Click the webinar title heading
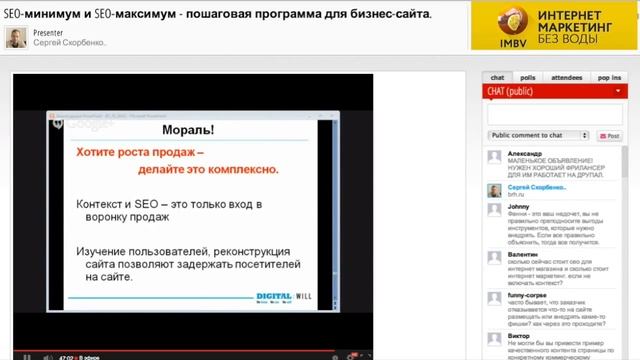Image resolution: width=640 pixels, height=360 pixels. coord(217,14)
